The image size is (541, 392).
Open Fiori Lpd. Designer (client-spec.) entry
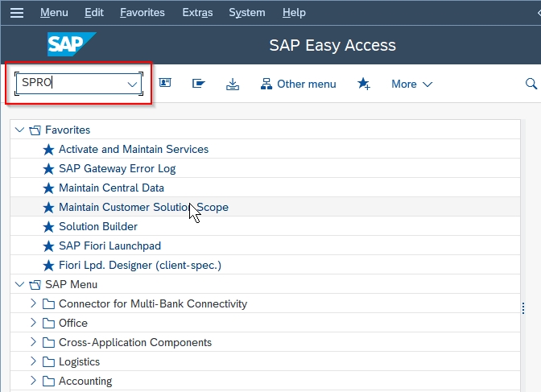point(140,266)
